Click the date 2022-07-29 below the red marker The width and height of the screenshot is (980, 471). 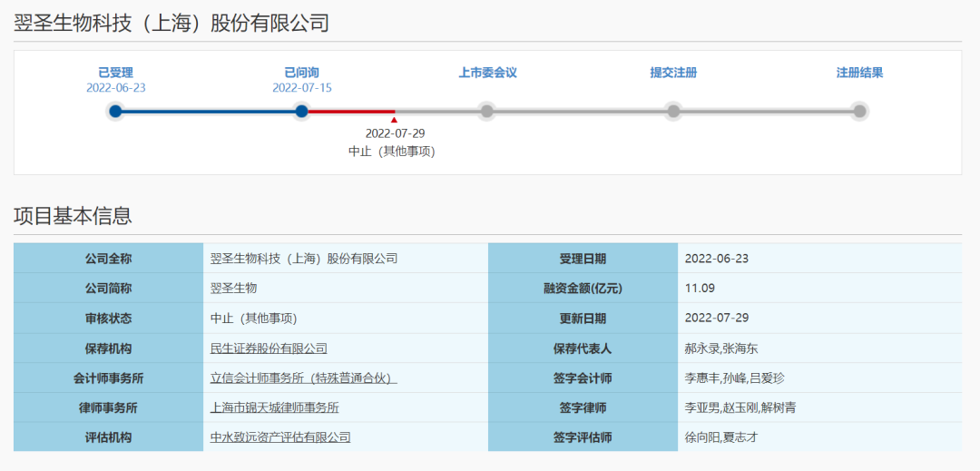click(x=395, y=133)
